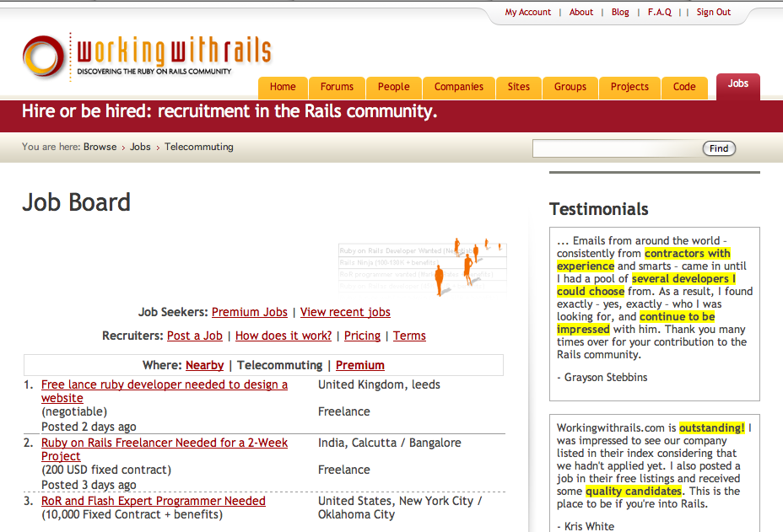Click '(negotiable)' salary text
Screen dimensions: 783x532
tap(74, 411)
